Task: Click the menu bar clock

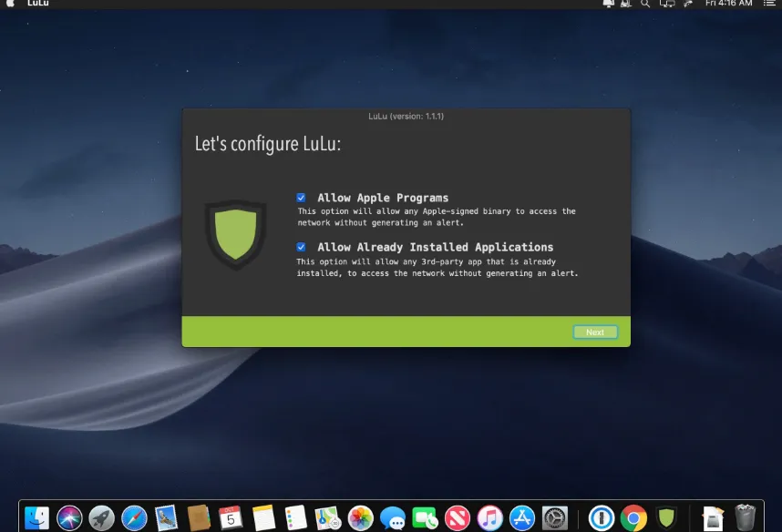Action: click(728, 4)
